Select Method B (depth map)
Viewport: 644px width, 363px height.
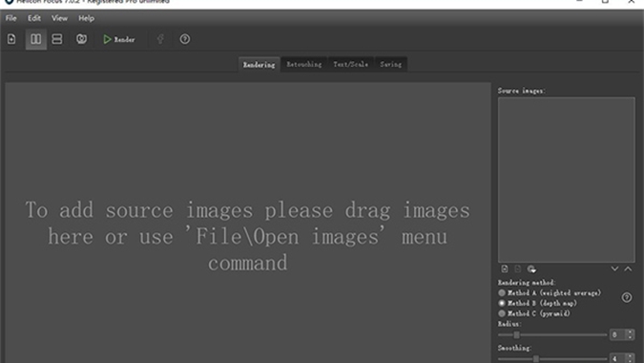tap(538, 303)
